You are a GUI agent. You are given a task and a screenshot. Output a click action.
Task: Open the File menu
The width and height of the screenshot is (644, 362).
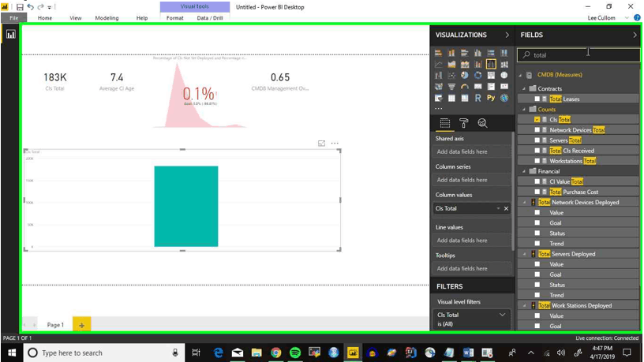coord(14,18)
